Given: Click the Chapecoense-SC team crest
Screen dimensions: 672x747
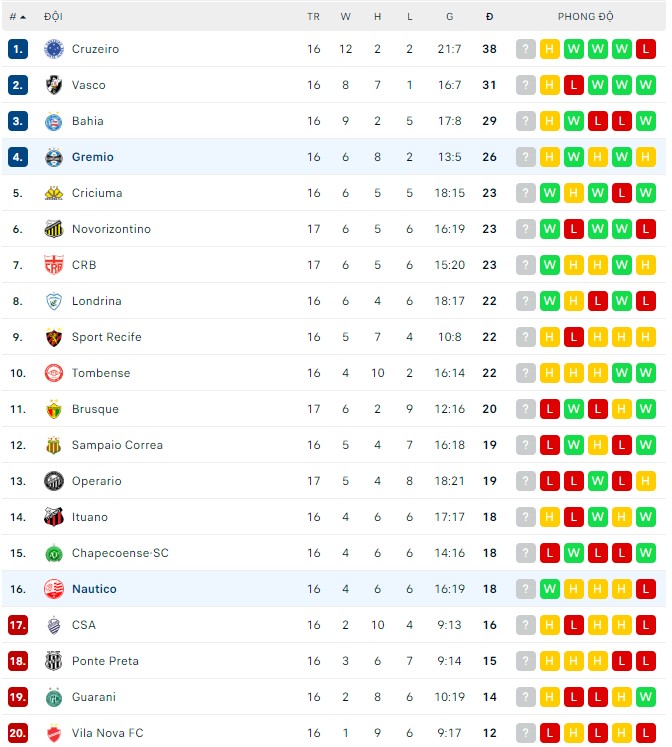Looking at the screenshot, I should (x=54, y=553).
